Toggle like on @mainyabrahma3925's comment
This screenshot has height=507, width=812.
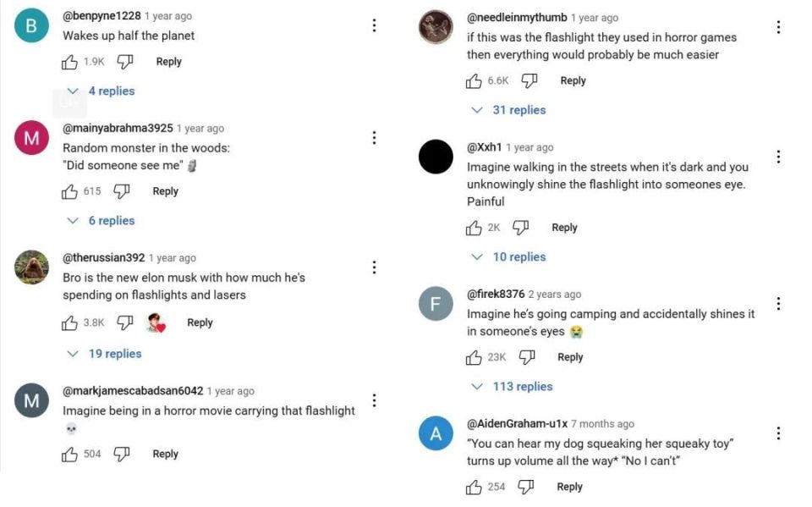(70, 191)
